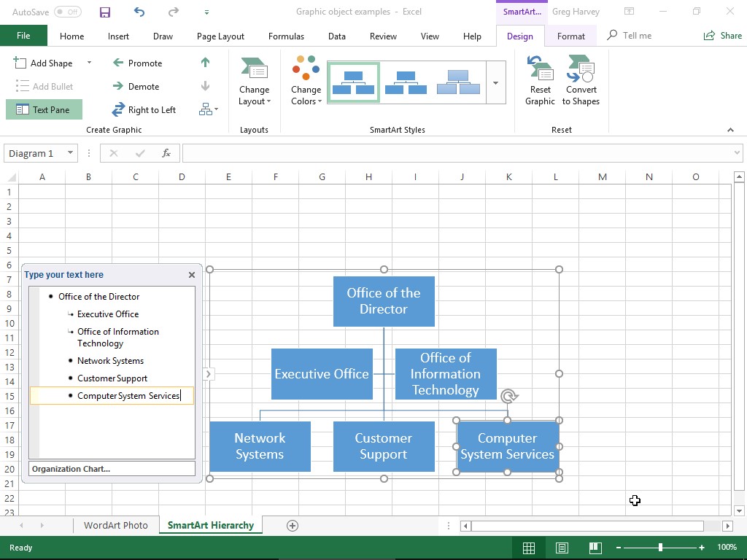Click the Right to Left icon

tap(118, 110)
